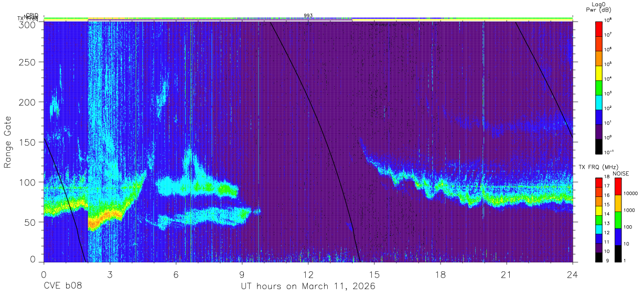Click the 'UT hours on March 11, 2026' label
This screenshot has width=644, height=297.
coord(308,287)
